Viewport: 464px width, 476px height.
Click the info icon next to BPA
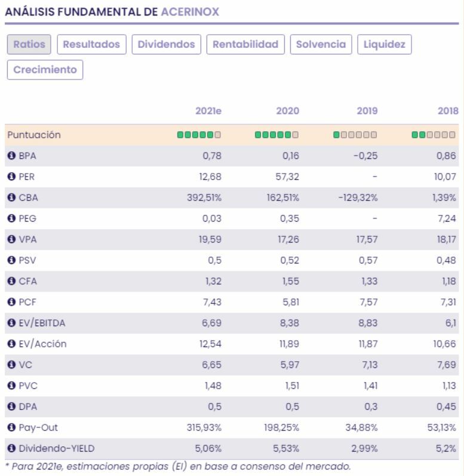pyautogui.click(x=11, y=156)
